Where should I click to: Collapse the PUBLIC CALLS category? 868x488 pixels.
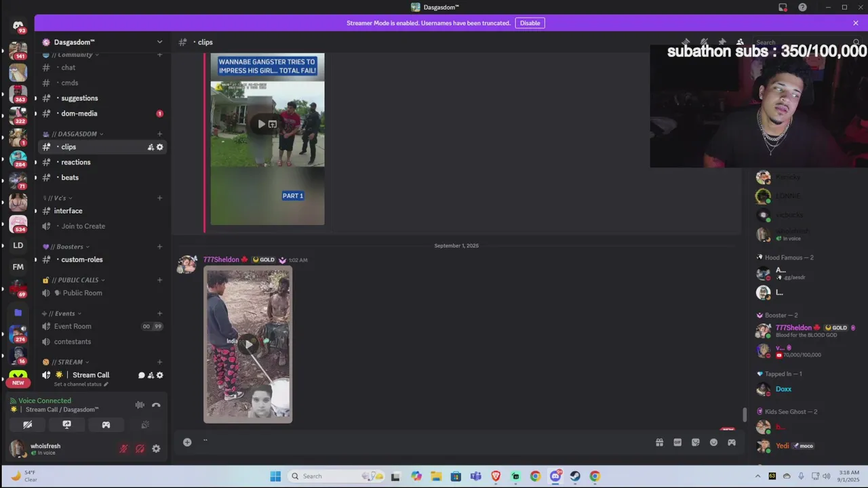pyautogui.click(x=73, y=280)
